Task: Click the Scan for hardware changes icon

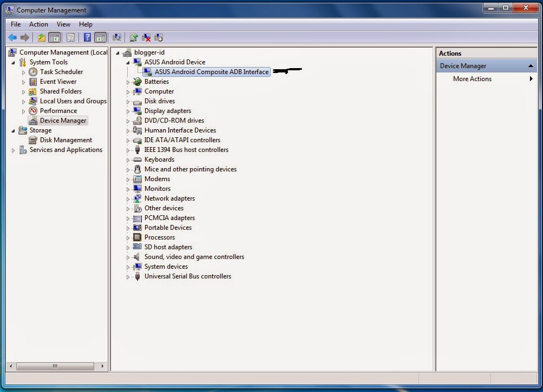Action: [117, 37]
